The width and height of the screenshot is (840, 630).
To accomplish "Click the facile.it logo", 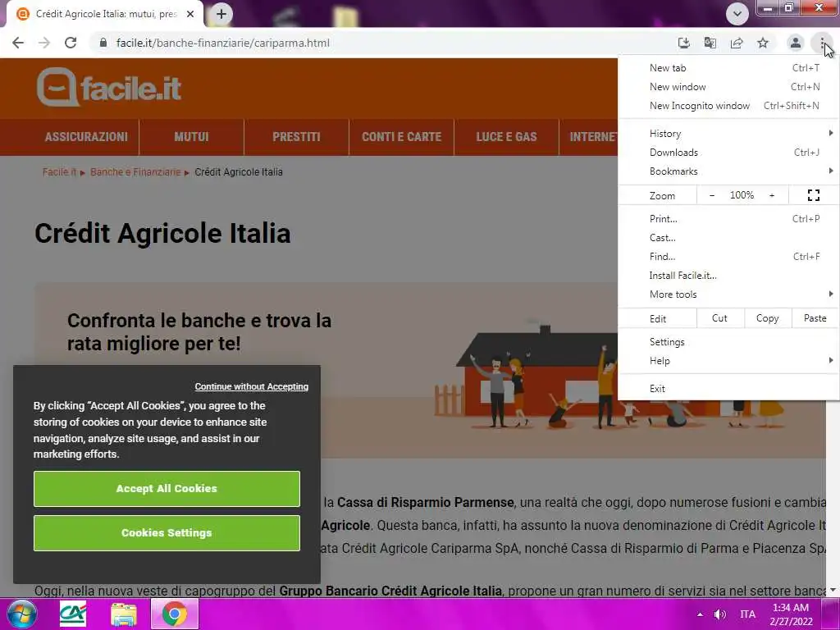I will [x=109, y=87].
